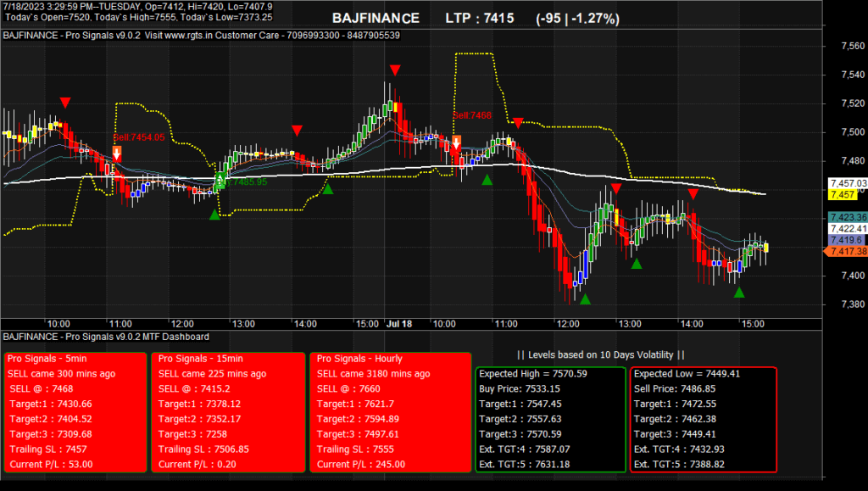
Task: Select the red down triangle before 13:00 on Jul 18
Action: (x=615, y=189)
